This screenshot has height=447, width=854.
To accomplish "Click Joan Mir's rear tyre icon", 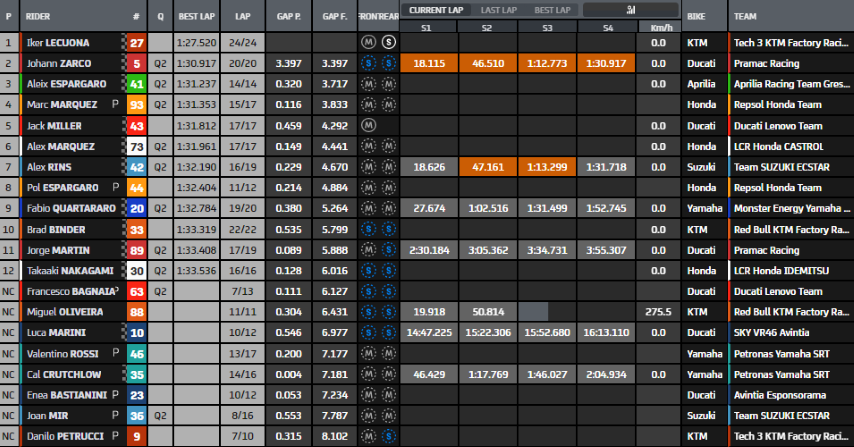I will [x=389, y=415].
